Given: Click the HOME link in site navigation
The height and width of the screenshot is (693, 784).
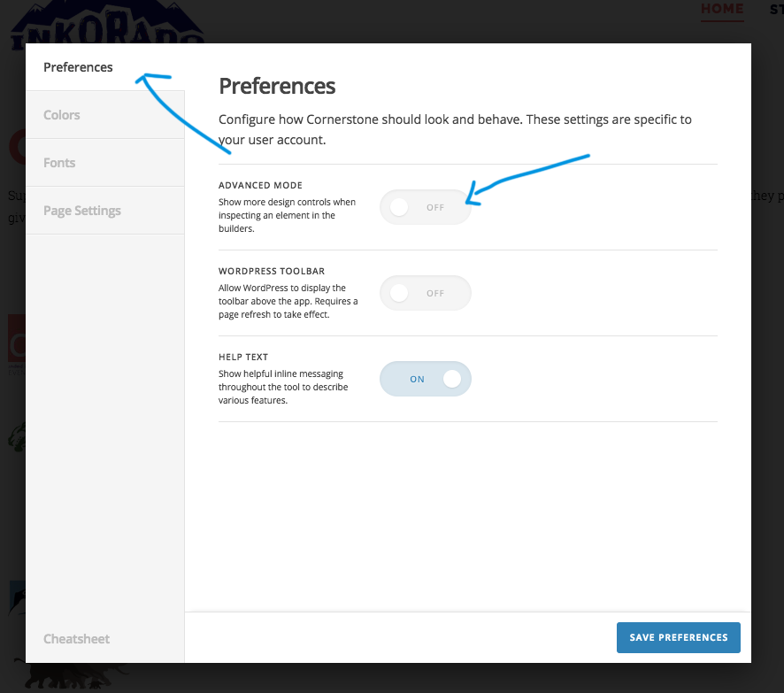Looking at the screenshot, I should click(722, 9).
